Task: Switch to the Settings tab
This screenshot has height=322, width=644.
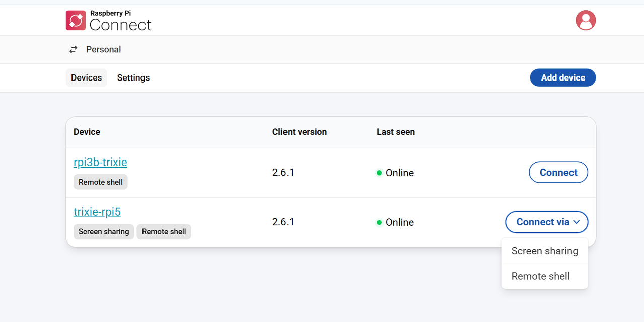Action: pyautogui.click(x=133, y=77)
